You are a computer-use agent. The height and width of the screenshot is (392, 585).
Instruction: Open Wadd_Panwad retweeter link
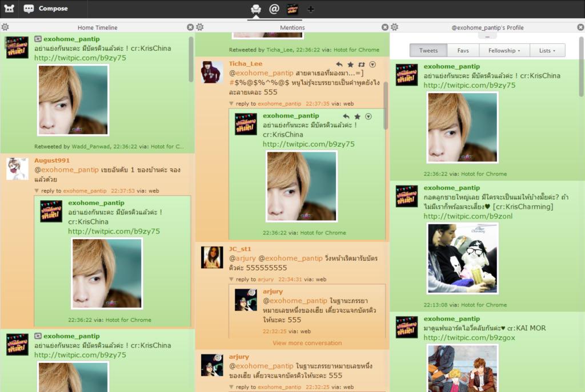click(x=91, y=147)
